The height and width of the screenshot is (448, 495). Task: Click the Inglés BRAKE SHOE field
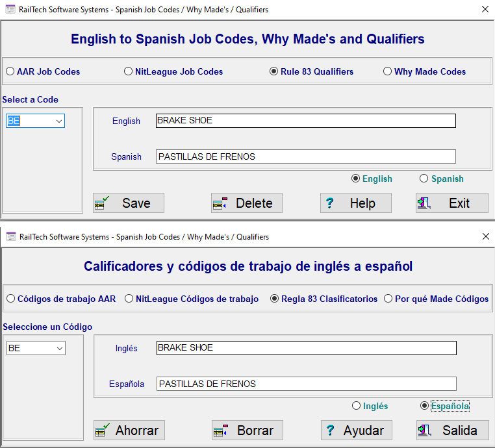coord(306,347)
